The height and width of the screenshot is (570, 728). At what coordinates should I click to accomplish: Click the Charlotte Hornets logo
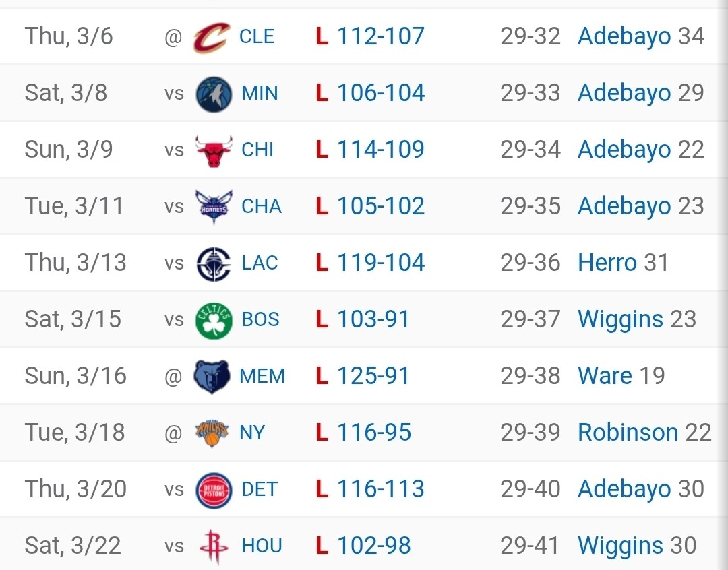click(x=214, y=206)
